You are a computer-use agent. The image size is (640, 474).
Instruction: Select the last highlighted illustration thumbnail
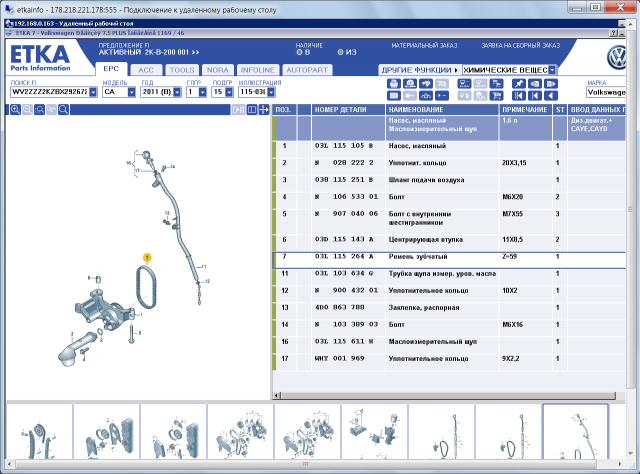point(575,432)
